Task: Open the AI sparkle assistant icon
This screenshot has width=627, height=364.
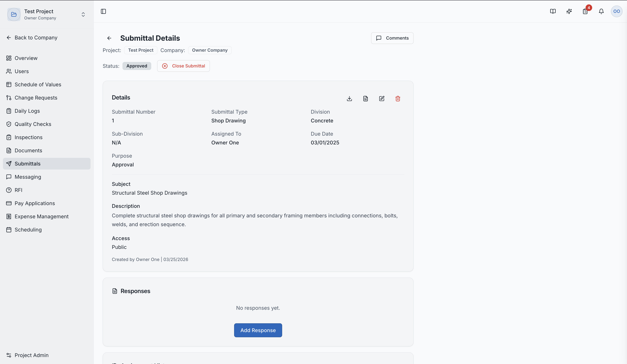Action: (x=569, y=11)
